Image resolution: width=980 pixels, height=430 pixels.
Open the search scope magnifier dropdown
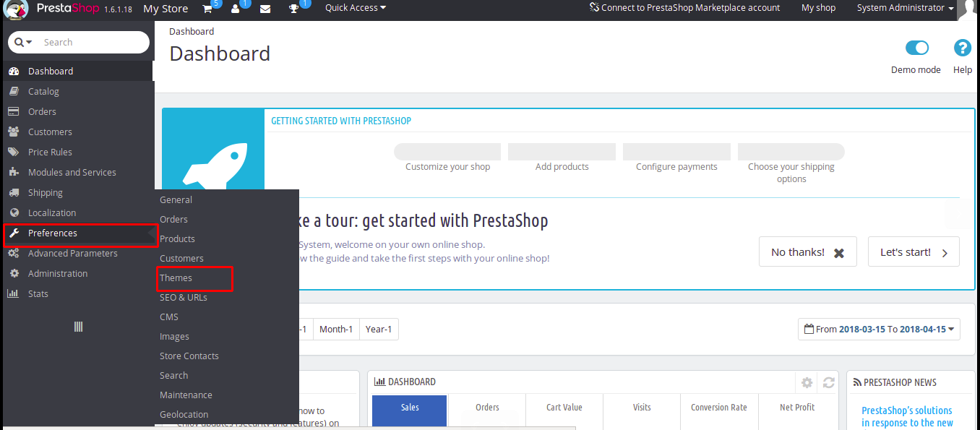tap(24, 42)
